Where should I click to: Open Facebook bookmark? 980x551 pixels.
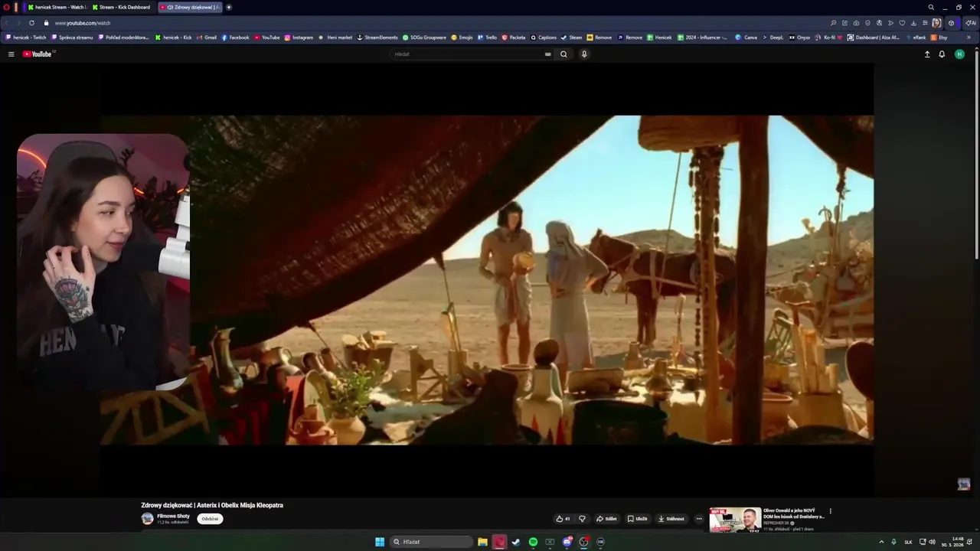(235, 37)
